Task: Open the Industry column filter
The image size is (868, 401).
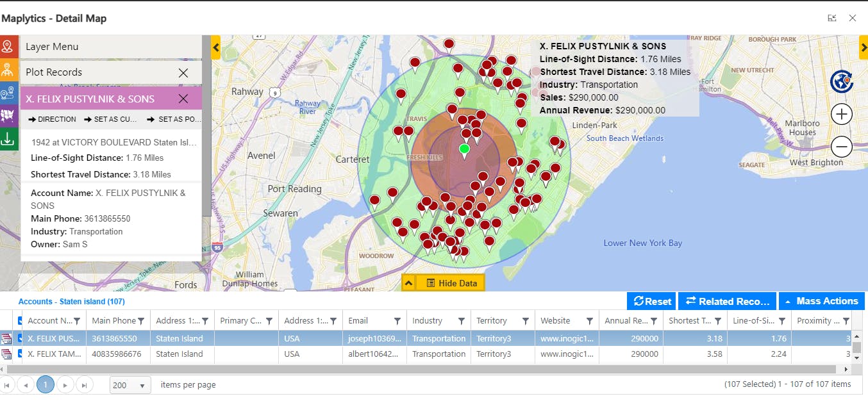Action: [x=461, y=321]
